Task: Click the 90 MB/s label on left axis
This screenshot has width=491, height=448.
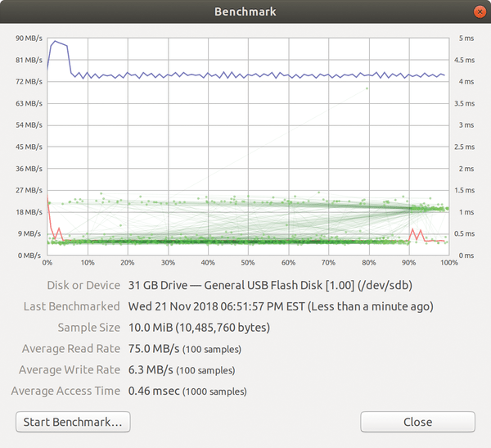Action: click(29, 38)
